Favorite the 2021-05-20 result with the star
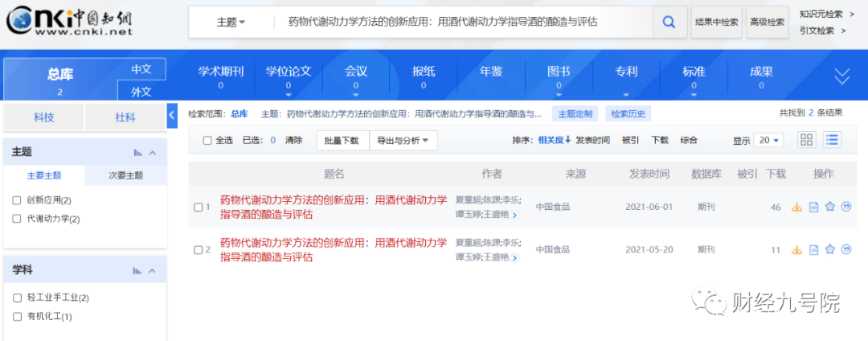This screenshot has width=868, height=341. coord(829,249)
